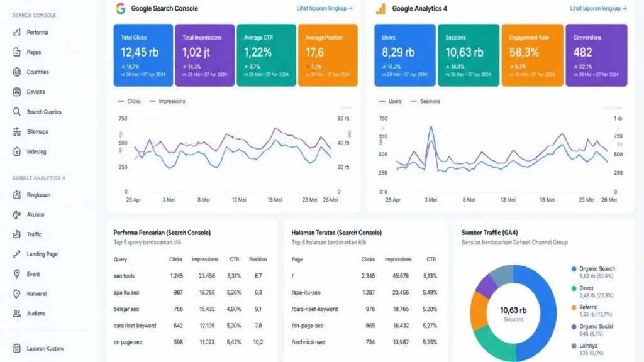The height and width of the screenshot is (362, 644).
Task: Click the Landing Page link icon
Action: pos(17,254)
